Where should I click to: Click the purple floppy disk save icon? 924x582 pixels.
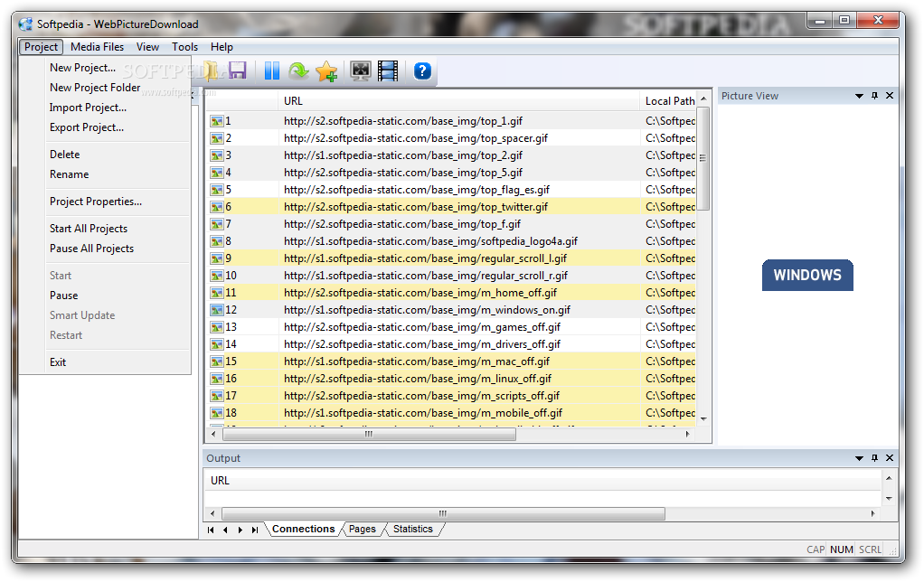tap(238, 70)
